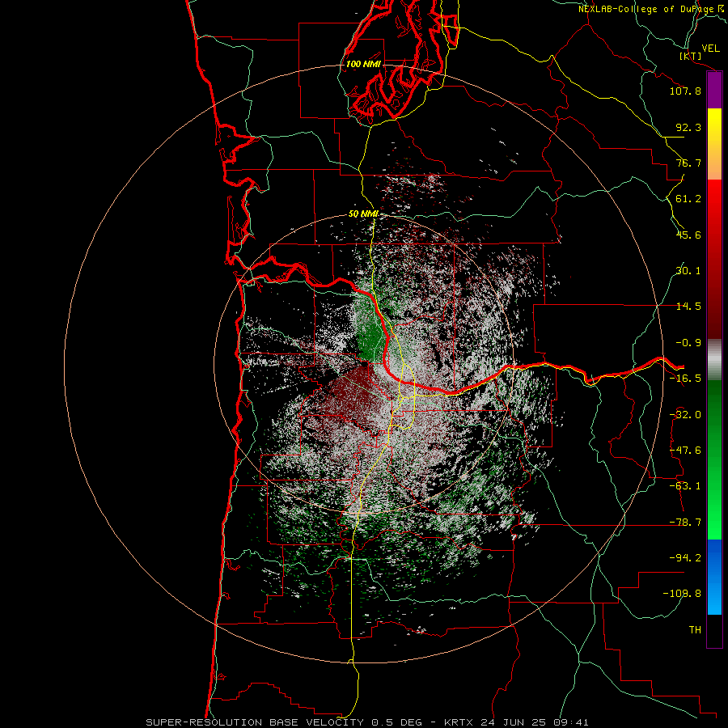Click the -94.2 velocity scale value
Image resolution: width=728 pixels, height=728 pixels.
point(685,557)
